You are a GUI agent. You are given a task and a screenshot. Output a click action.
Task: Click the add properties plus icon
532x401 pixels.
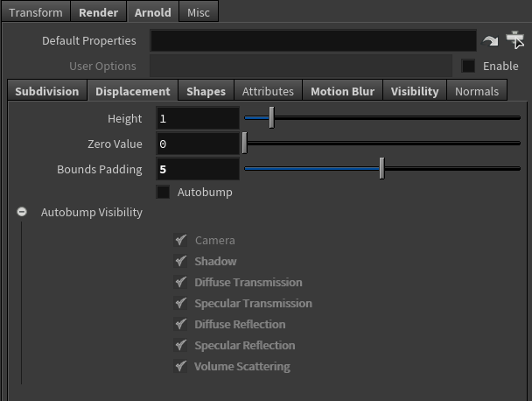[514, 40]
